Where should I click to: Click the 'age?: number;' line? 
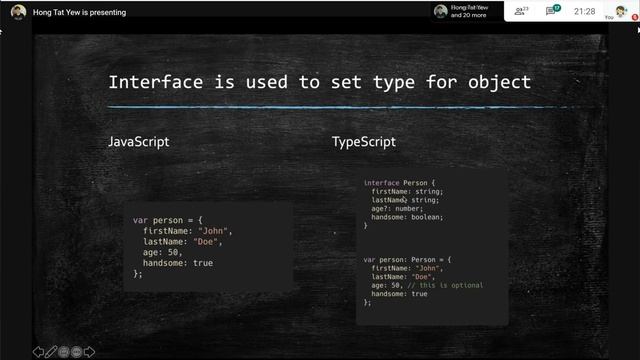pyautogui.click(x=397, y=209)
